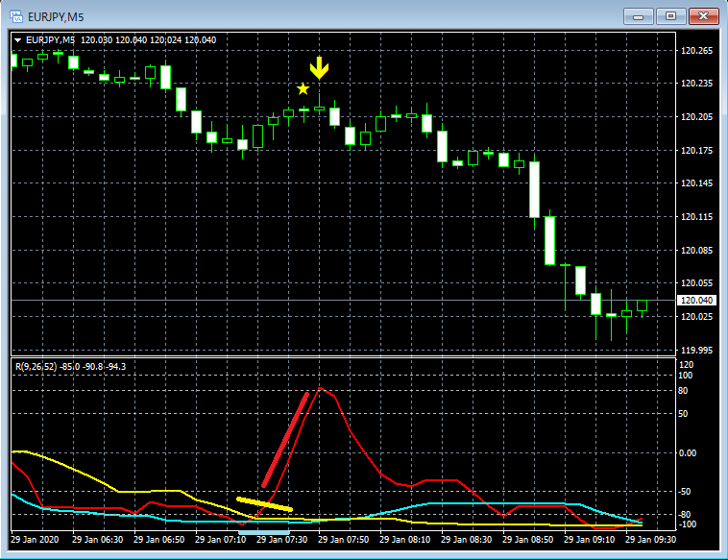Image resolution: width=728 pixels, height=560 pixels.
Task: Click the EURJPY,M5 window title text
Action: [56, 17]
